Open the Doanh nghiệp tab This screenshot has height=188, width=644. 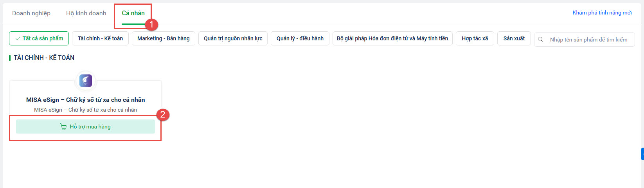31,13
